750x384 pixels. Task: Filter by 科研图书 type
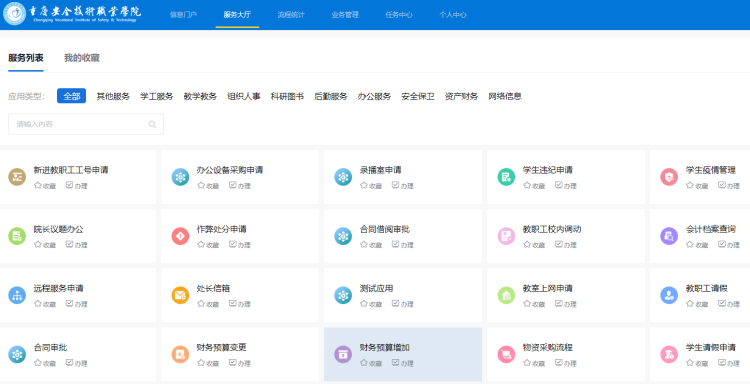pos(287,96)
